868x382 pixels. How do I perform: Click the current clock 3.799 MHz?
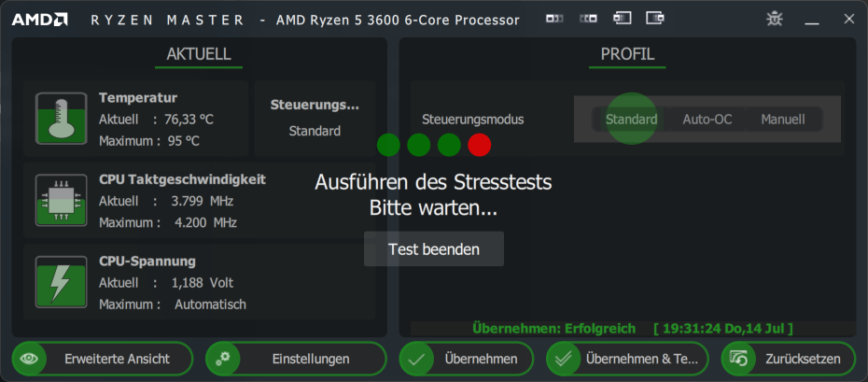click(x=203, y=201)
